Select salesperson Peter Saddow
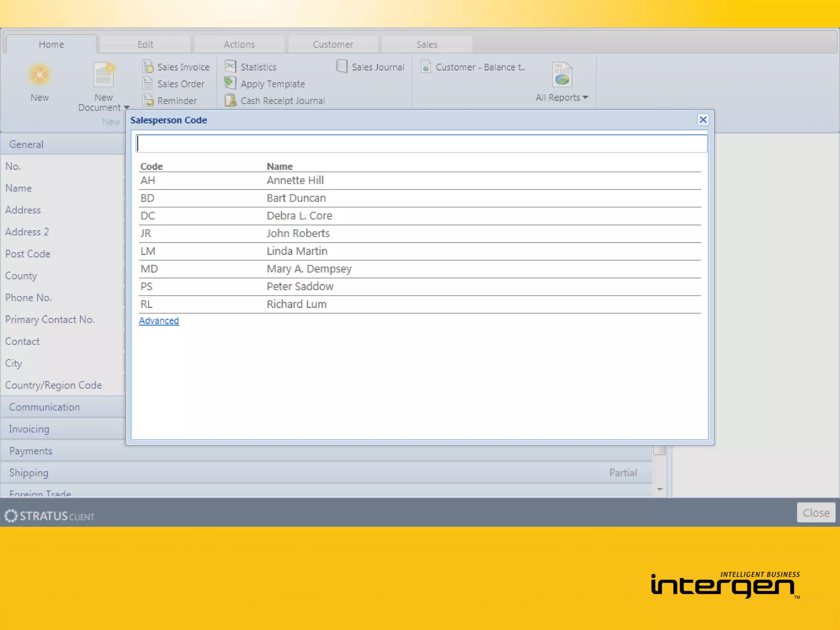Screen dimensions: 840x630 pos(420,287)
